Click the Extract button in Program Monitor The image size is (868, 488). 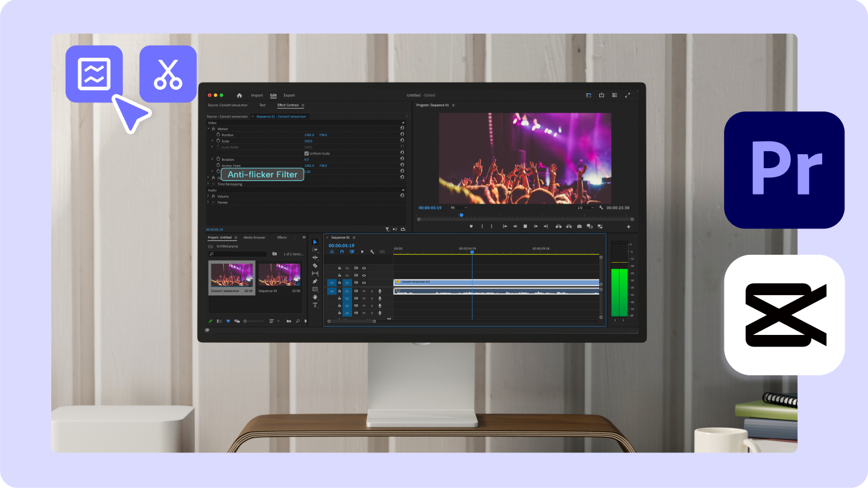569,227
